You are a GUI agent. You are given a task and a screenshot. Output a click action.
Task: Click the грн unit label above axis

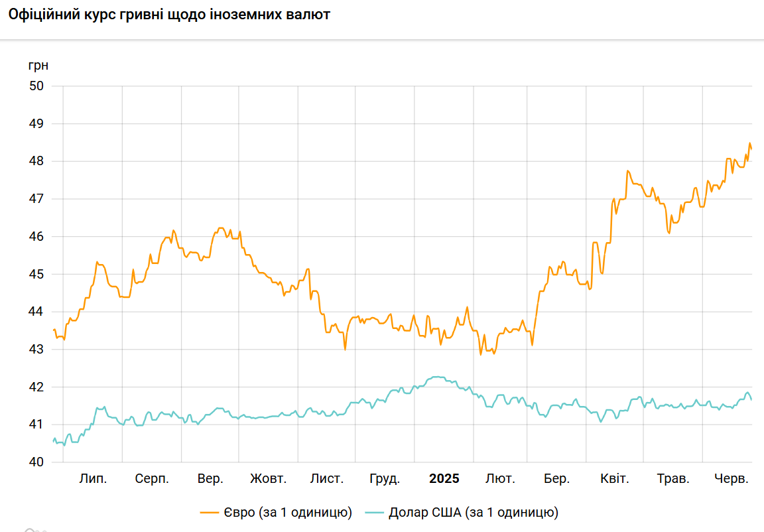click(x=38, y=66)
